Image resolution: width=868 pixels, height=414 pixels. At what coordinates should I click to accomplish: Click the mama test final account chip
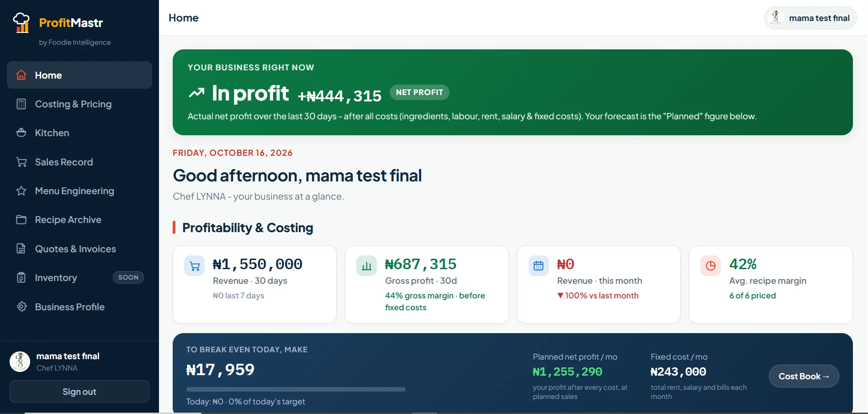(810, 18)
